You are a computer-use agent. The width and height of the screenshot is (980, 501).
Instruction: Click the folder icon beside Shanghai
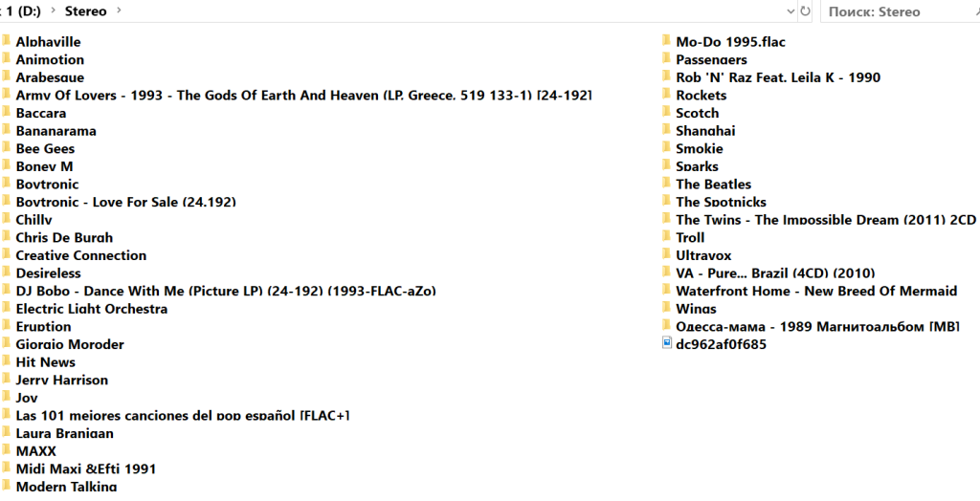click(x=666, y=130)
